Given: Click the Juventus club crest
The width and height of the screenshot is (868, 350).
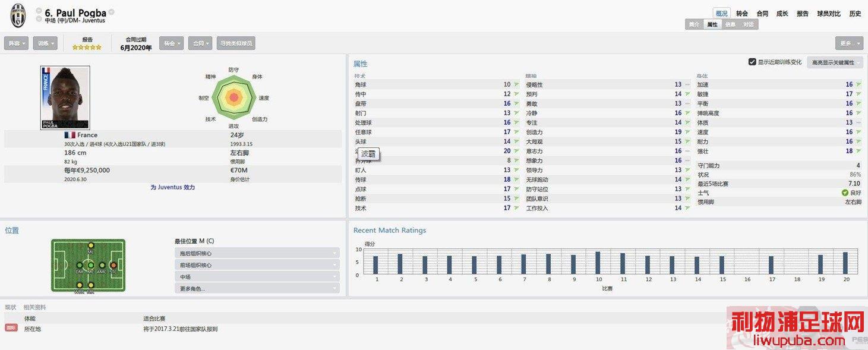Looking at the screenshot, I should (18, 15).
